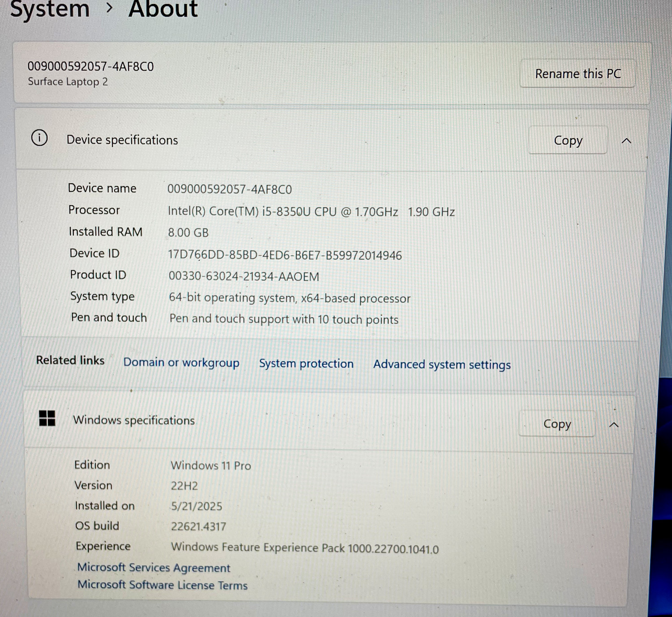
Task: Open Microsoft Software License Terms link
Action: coord(163,585)
